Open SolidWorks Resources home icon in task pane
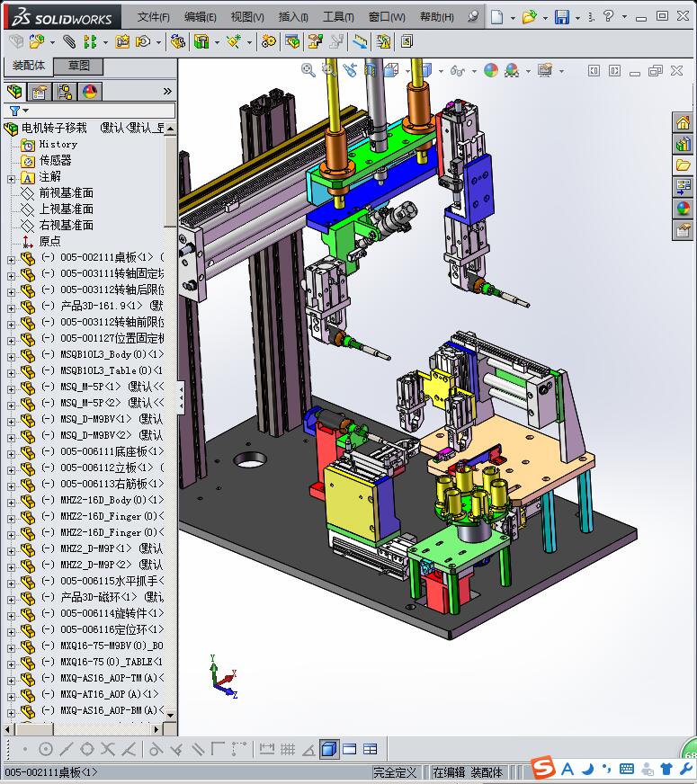697x784 pixels. tap(683, 122)
